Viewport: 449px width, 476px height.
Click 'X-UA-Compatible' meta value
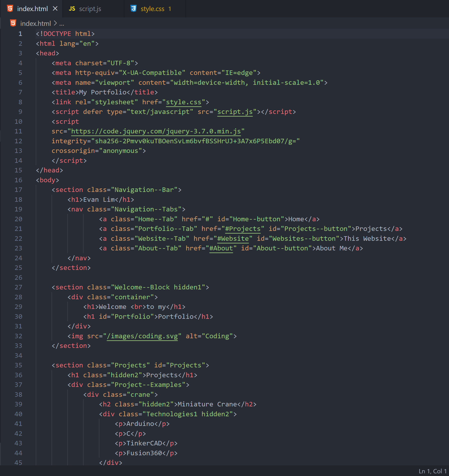(x=152, y=73)
